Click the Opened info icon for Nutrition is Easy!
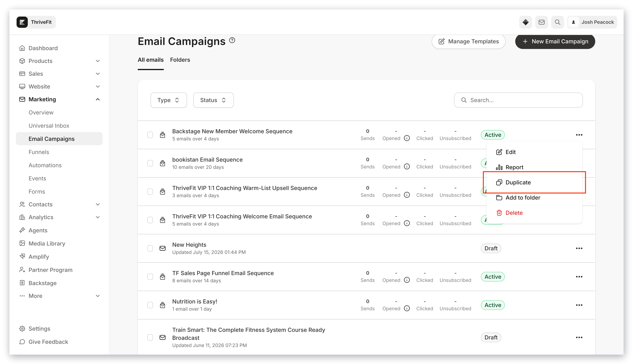The image size is (633, 364). [x=406, y=308]
